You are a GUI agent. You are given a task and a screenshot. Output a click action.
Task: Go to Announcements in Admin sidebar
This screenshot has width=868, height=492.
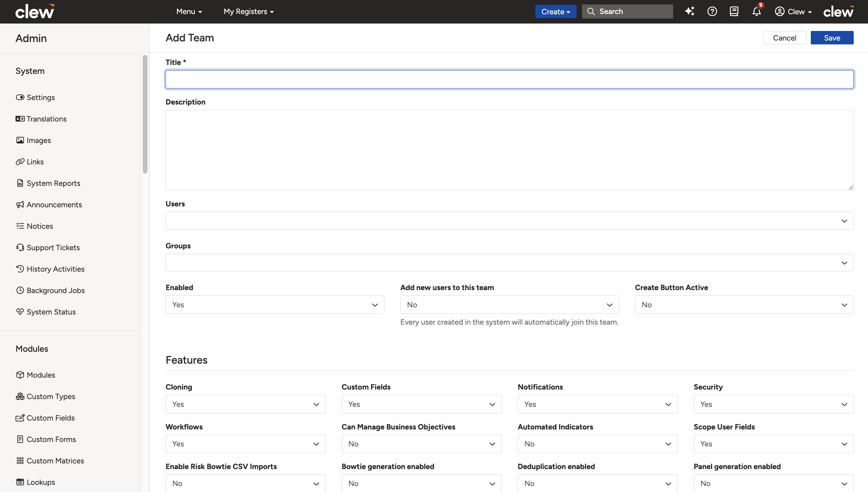(55, 205)
